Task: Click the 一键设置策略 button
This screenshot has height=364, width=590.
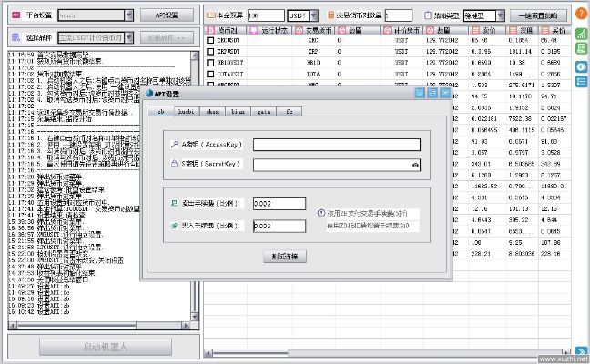Action: pyautogui.click(x=538, y=15)
